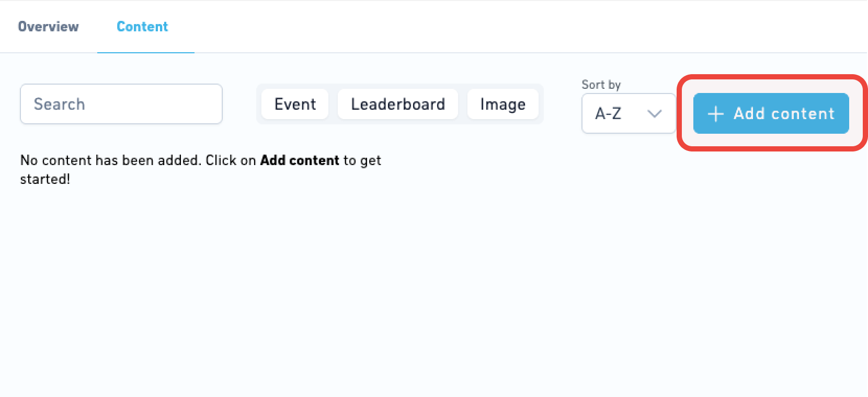Show only Image content
Image resolution: width=868 pixels, height=397 pixels.
(502, 104)
